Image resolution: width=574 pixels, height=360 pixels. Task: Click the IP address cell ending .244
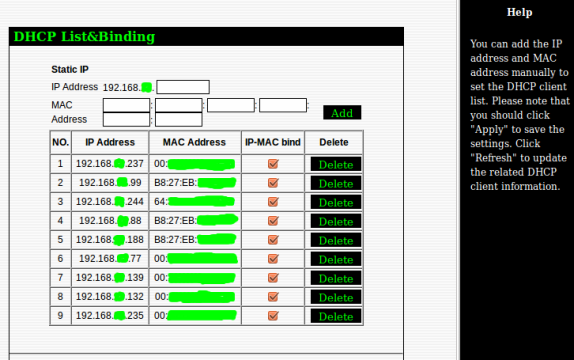(x=110, y=202)
